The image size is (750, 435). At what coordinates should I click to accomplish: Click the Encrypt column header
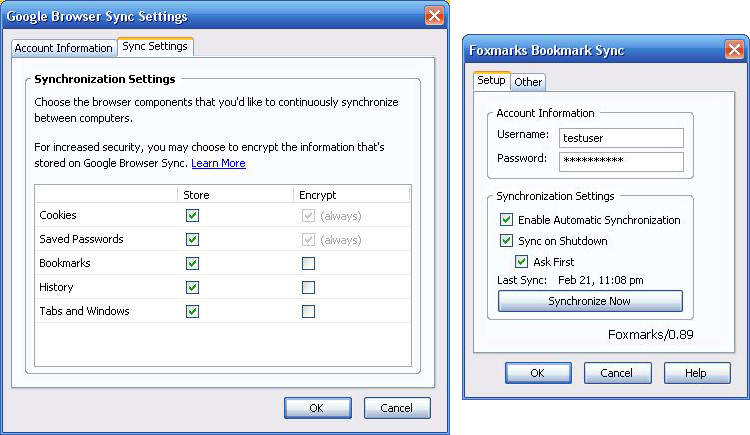tap(351, 195)
